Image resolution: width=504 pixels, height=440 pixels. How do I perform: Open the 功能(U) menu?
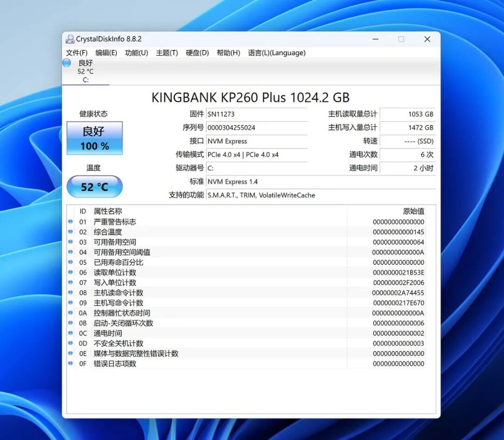tap(136, 53)
